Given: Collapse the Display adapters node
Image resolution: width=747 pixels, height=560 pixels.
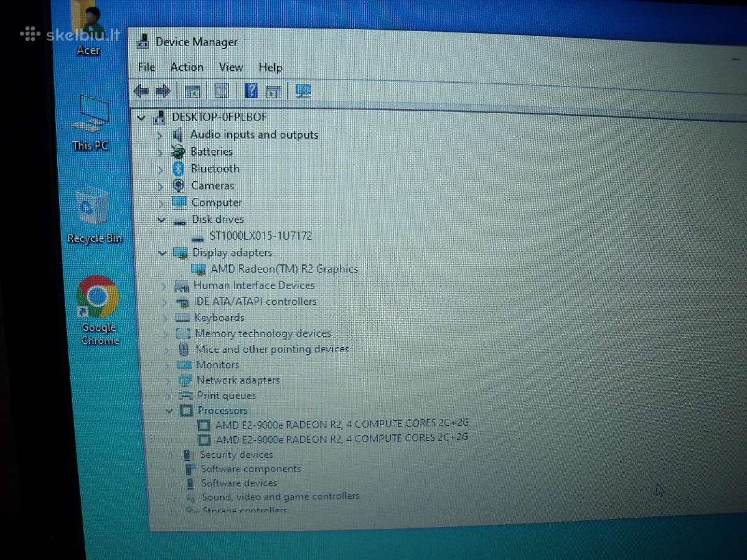Looking at the screenshot, I should coord(162,253).
